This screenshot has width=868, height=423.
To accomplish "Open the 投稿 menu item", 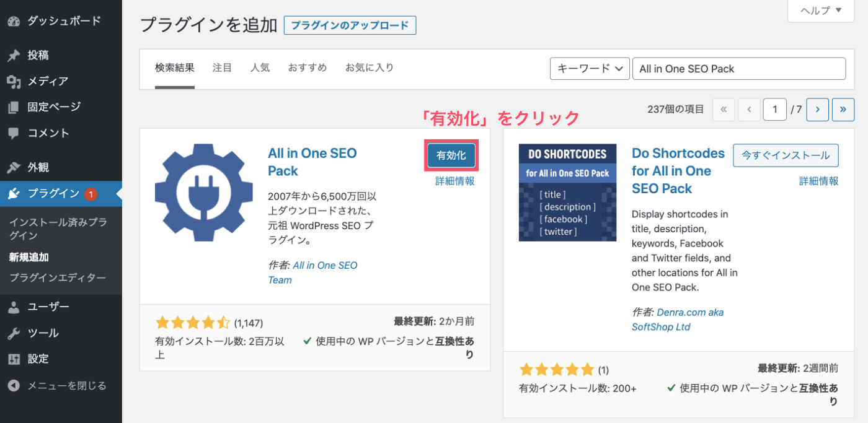I will tap(61, 55).
